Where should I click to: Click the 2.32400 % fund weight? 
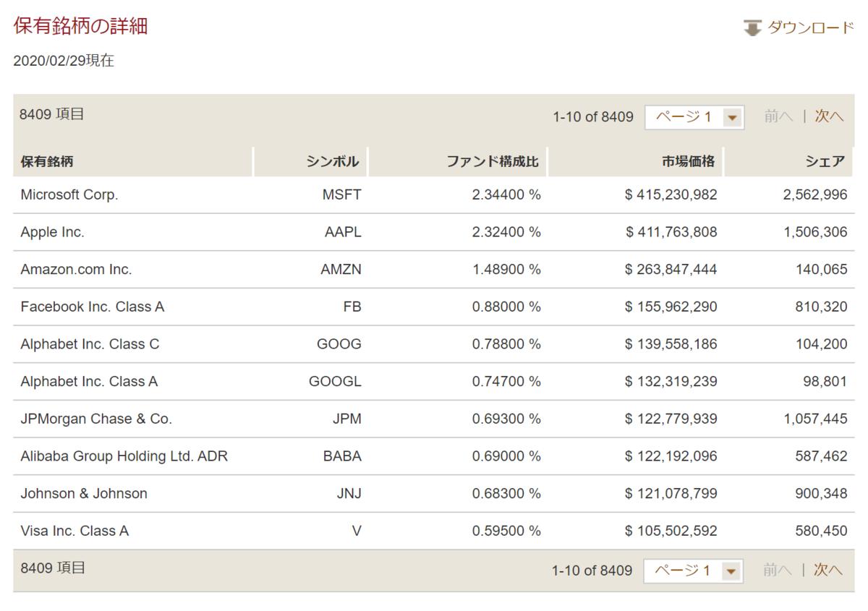pos(506,232)
